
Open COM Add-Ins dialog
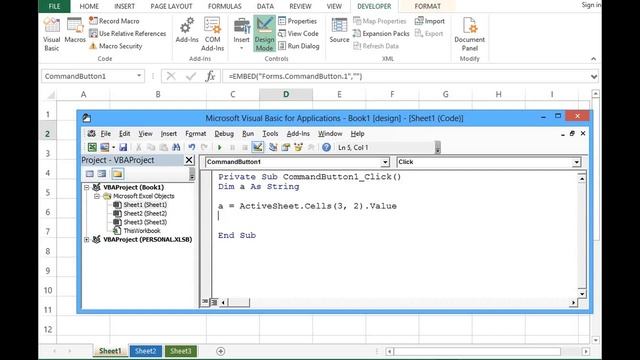click(212, 34)
